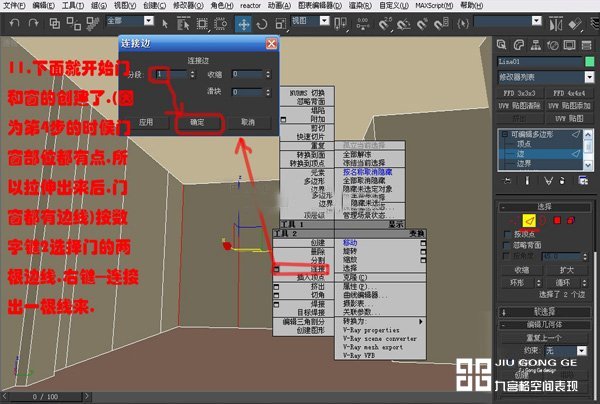Image resolution: width=600 pixels, height=404 pixels.
Task: Open the 修改器(O) menu
Action: coord(188,6)
